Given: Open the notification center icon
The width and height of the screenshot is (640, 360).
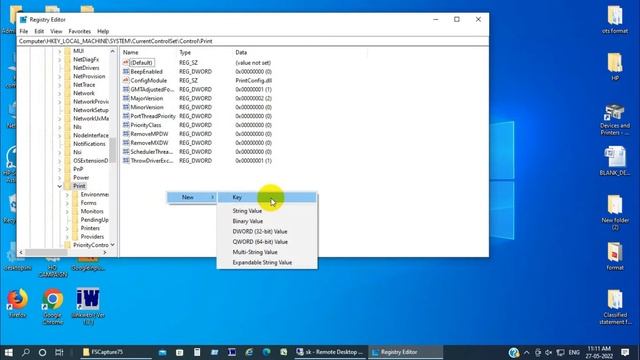Looking at the screenshot, I should [x=624, y=352].
